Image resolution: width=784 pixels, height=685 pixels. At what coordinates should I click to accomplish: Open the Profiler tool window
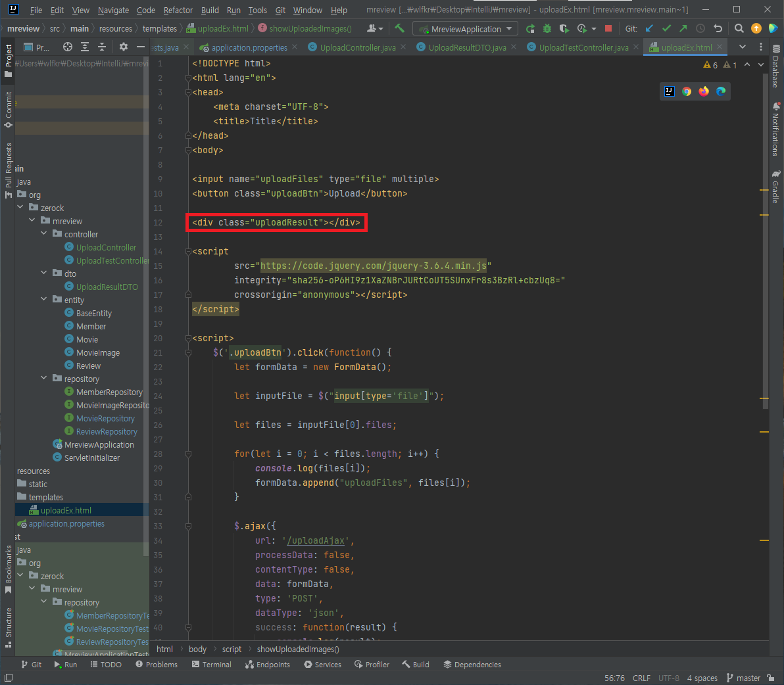pyautogui.click(x=372, y=665)
